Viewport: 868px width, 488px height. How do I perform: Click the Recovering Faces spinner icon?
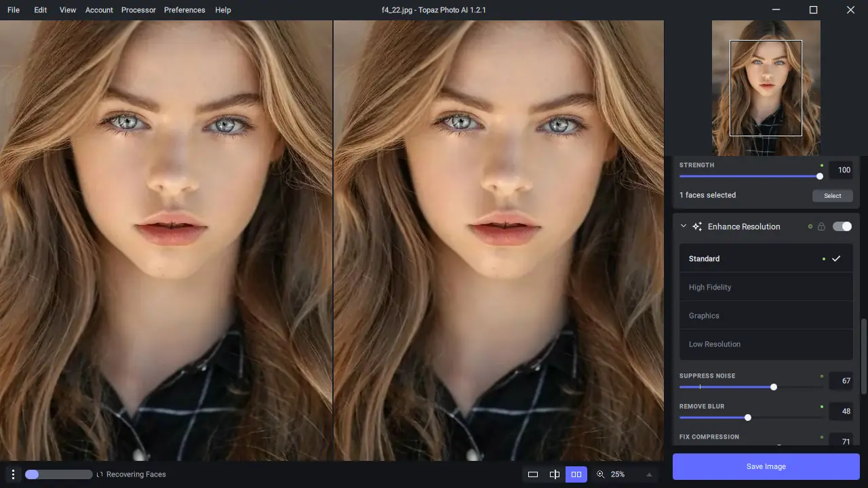tap(100, 474)
